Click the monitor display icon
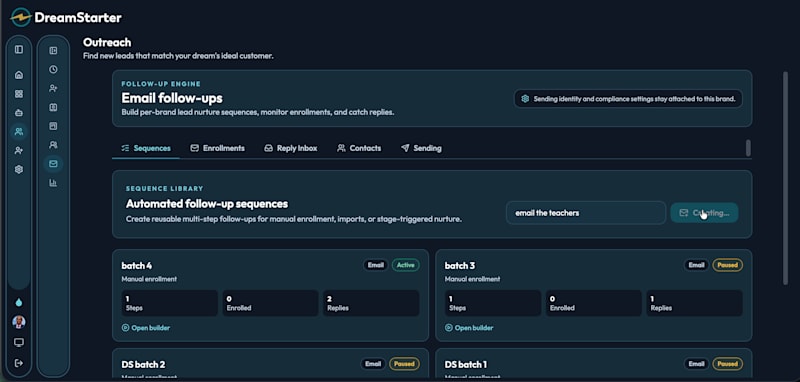The height and width of the screenshot is (382, 800). tap(19, 342)
